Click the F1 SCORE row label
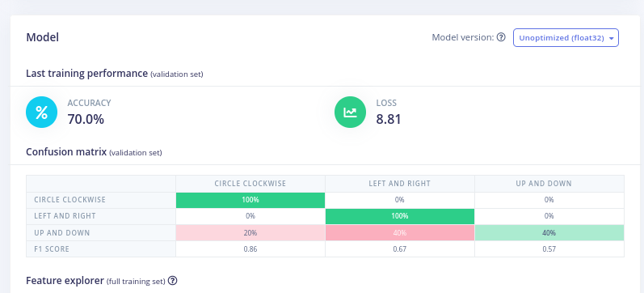 (x=52, y=249)
